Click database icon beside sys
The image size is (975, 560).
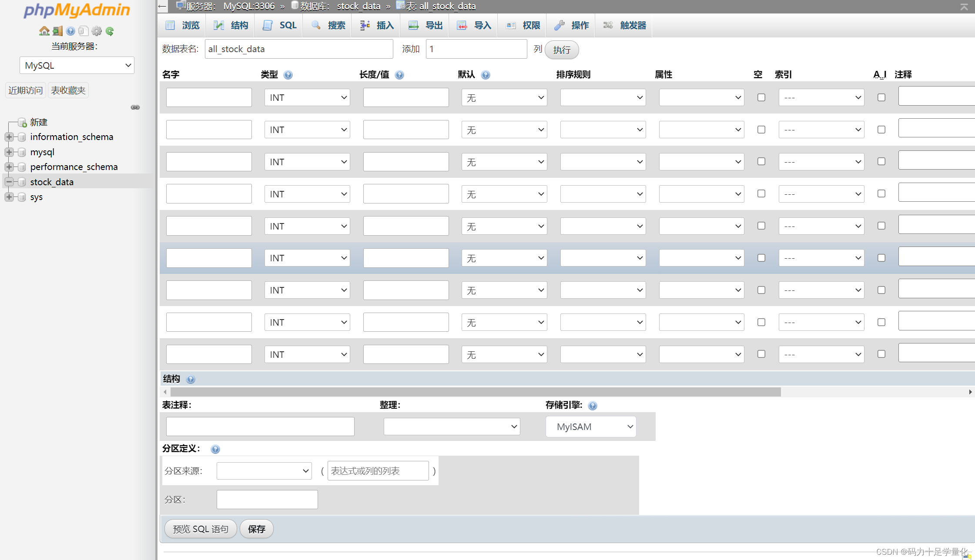(22, 197)
